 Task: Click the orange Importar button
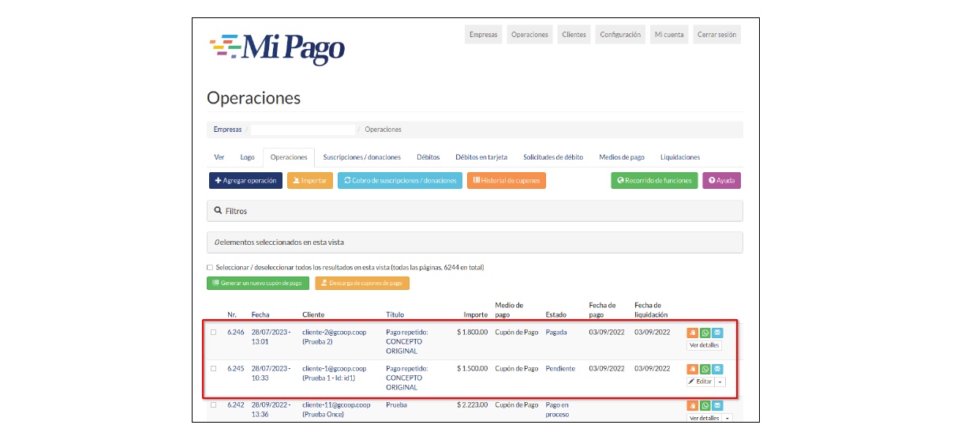tap(310, 181)
